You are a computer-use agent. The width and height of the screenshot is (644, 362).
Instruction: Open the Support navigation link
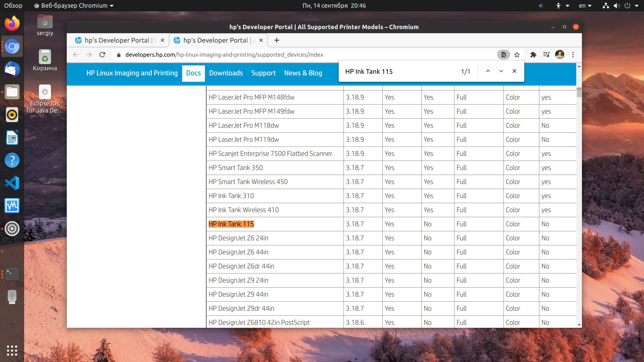click(263, 73)
